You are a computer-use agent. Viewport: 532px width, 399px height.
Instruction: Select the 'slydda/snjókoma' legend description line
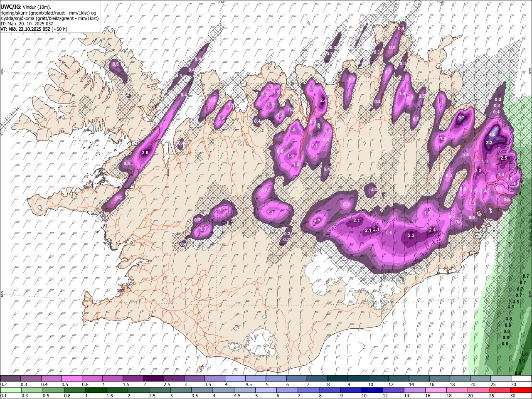pos(49,18)
